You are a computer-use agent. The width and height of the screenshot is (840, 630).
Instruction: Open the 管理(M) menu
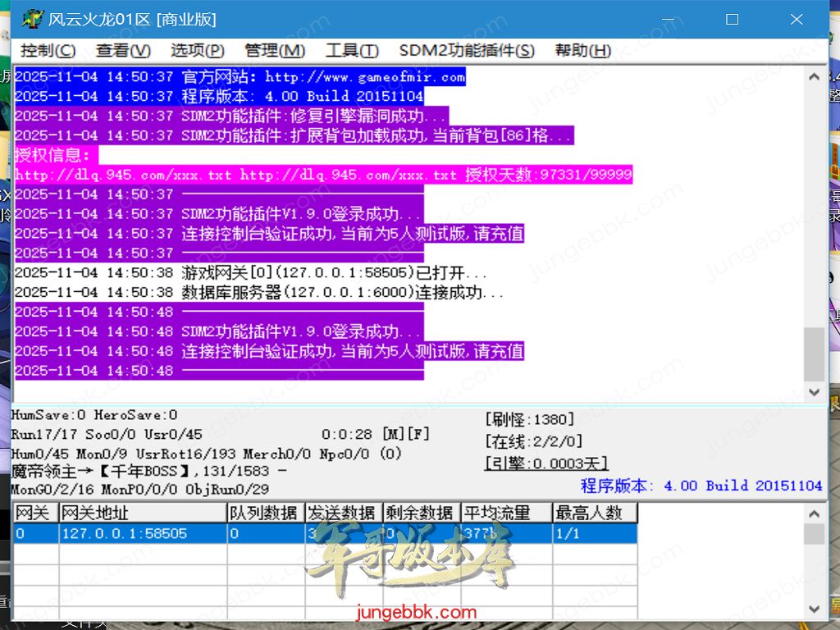tap(275, 50)
